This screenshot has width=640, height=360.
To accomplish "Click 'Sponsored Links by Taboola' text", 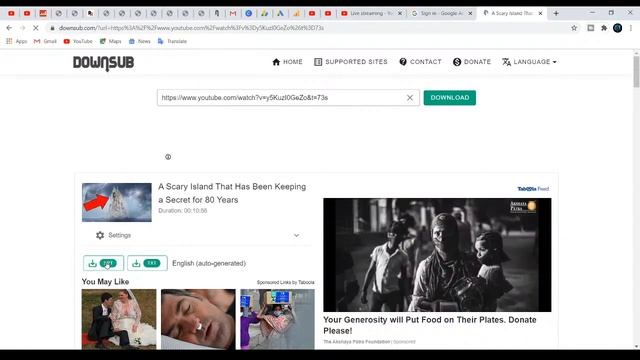I will point(285,282).
